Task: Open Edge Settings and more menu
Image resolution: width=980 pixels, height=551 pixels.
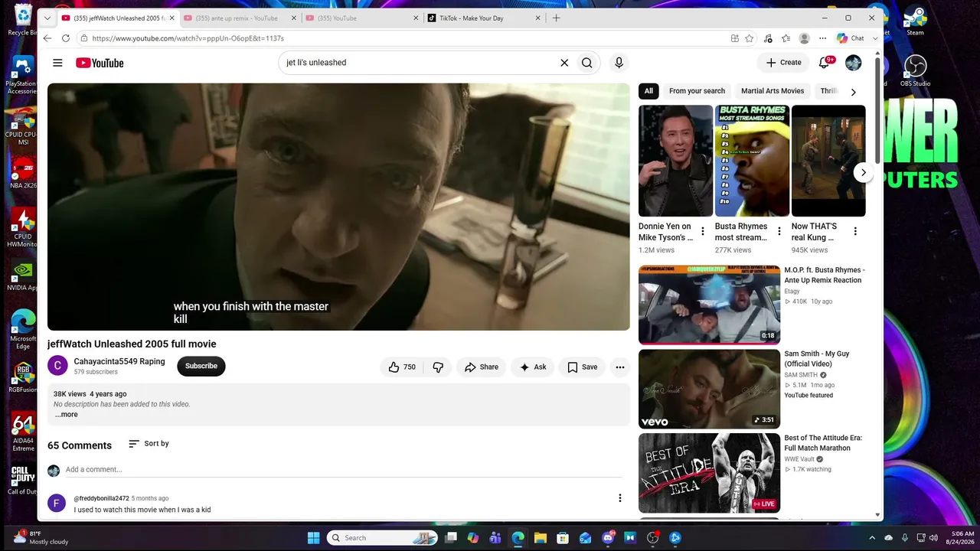Action: coord(822,38)
